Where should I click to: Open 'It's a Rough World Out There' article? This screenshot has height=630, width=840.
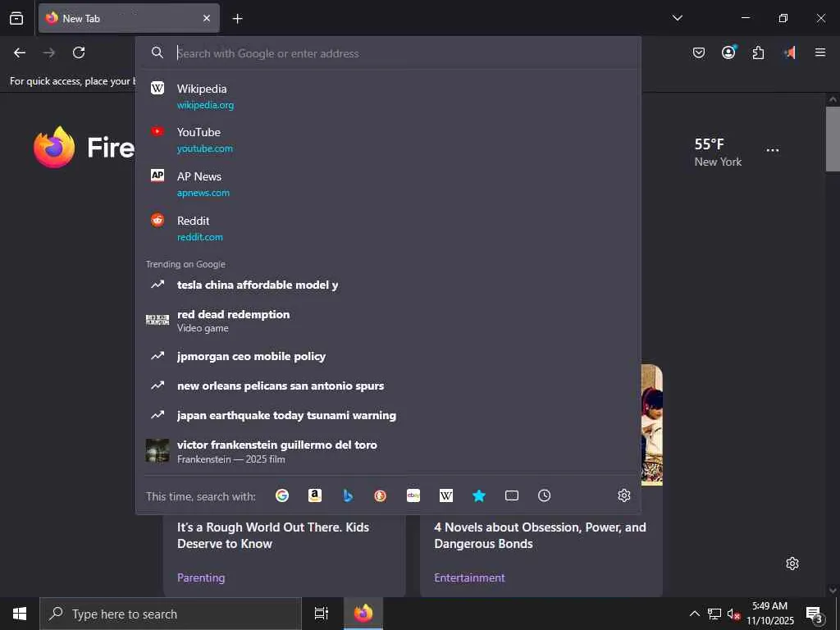(273, 535)
